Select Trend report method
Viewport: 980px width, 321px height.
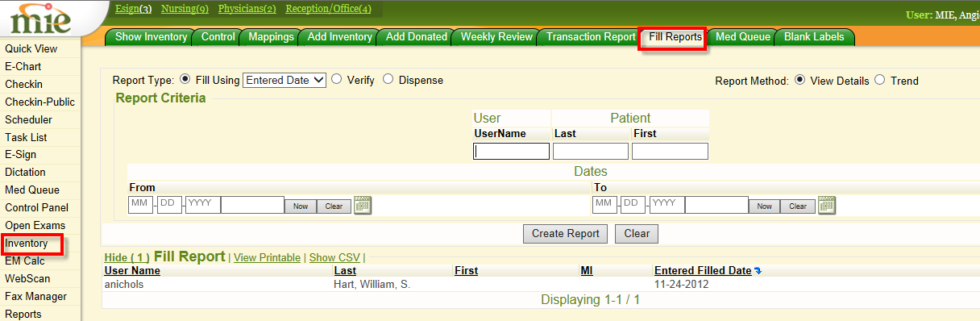click(880, 80)
